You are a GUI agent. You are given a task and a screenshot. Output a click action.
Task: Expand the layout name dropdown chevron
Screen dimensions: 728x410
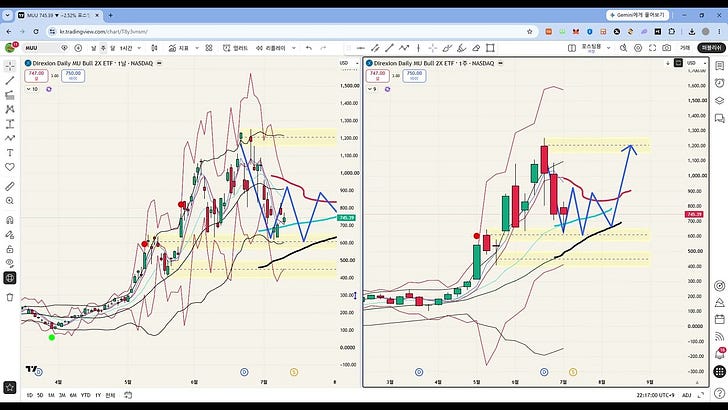(x=609, y=48)
